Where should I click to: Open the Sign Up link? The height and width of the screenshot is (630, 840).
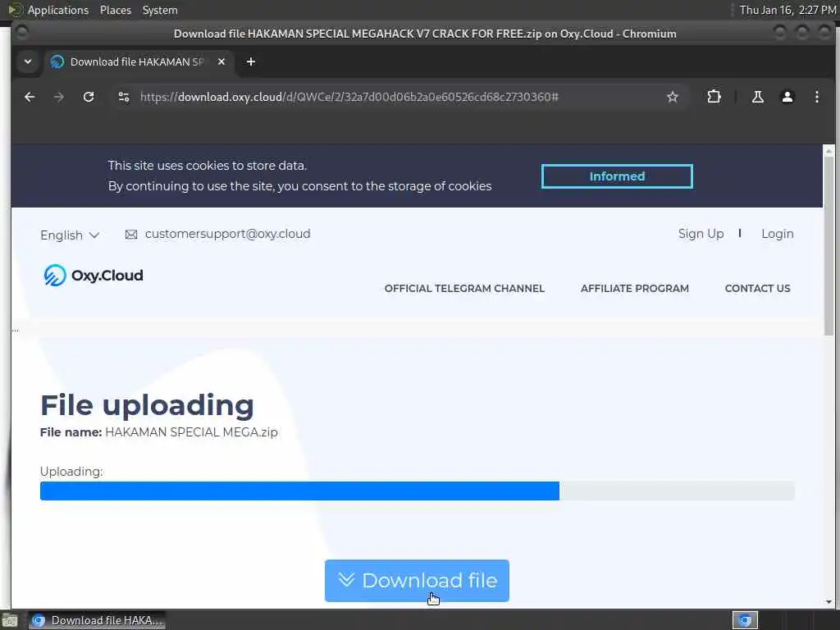[701, 234]
